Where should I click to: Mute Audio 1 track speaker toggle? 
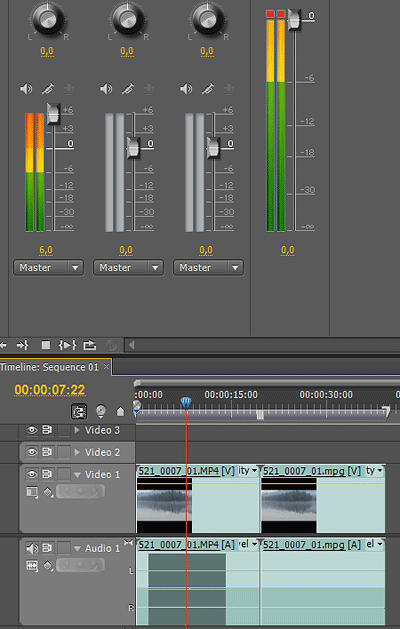pos(32,548)
